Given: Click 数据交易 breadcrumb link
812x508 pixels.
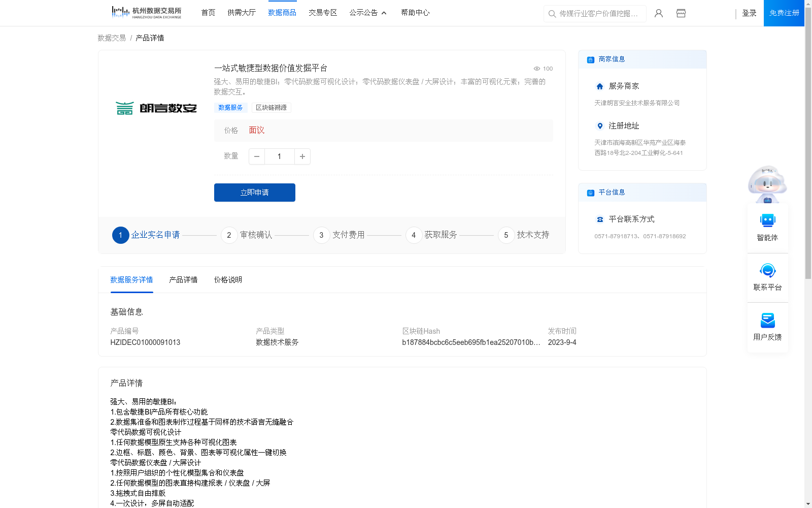Looking at the screenshot, I should pos(112,38).
